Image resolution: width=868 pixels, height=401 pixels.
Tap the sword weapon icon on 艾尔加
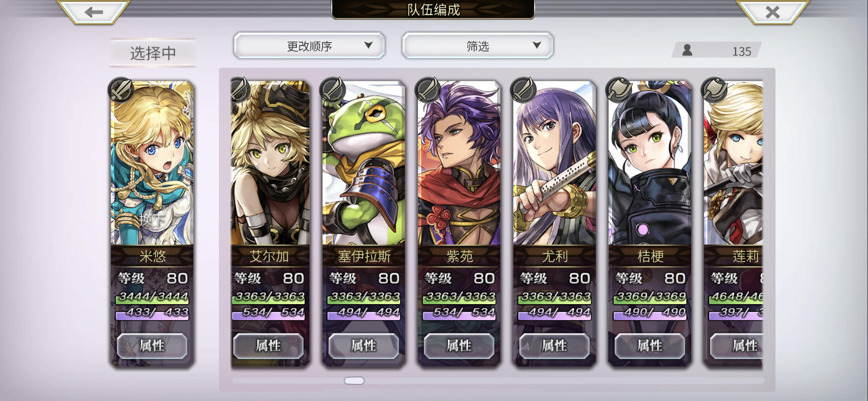tap(240, 90)
